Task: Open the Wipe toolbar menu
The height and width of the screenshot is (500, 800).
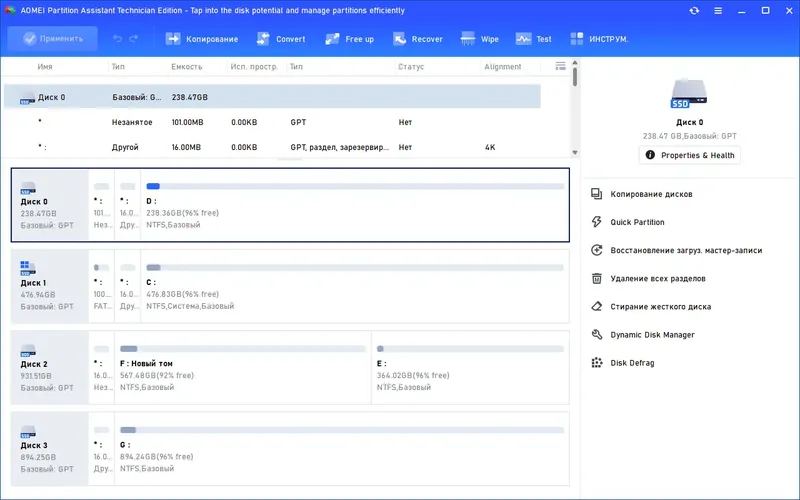Action: (480, 39)
